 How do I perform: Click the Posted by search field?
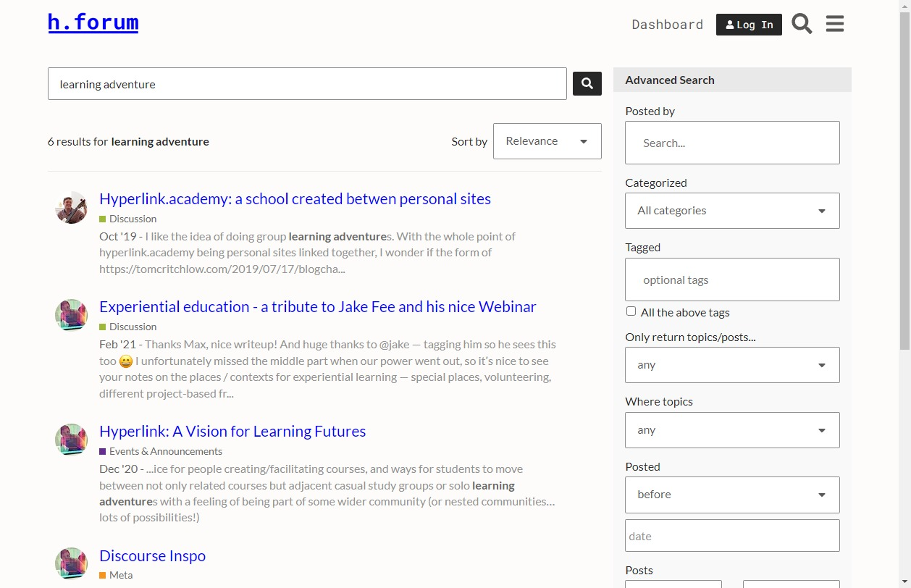click(732, 143)
